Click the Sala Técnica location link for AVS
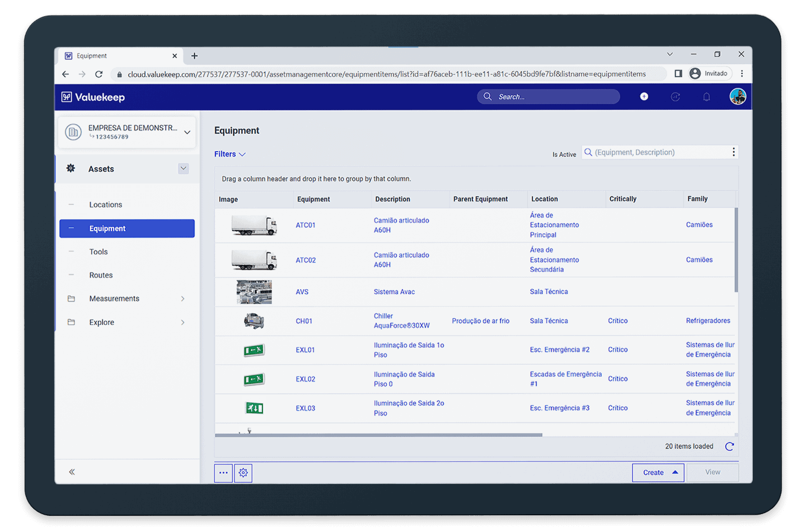This screenshot has width=806, height=532. point(549,292)
